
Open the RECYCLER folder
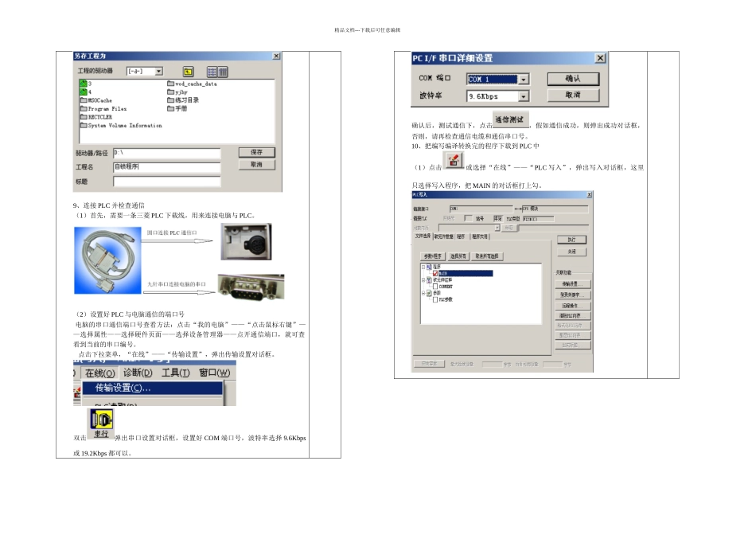96,117
